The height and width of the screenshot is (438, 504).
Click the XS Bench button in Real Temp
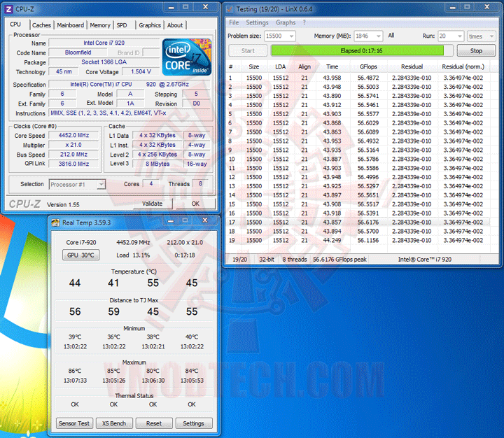pos(114,423)
